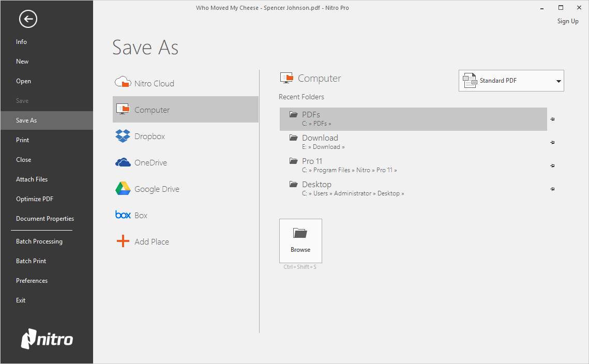The height and width of the screenshot is (364, 589).
Task: Maximize the Nitro Pro window
Action: [561, 8]
